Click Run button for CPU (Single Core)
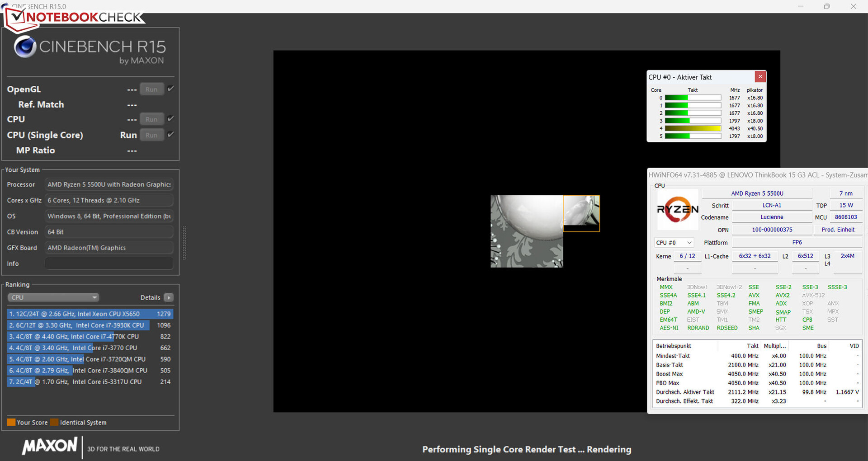Image resolution: width=868 pixels, height=461 pixels. coord(151,135)
